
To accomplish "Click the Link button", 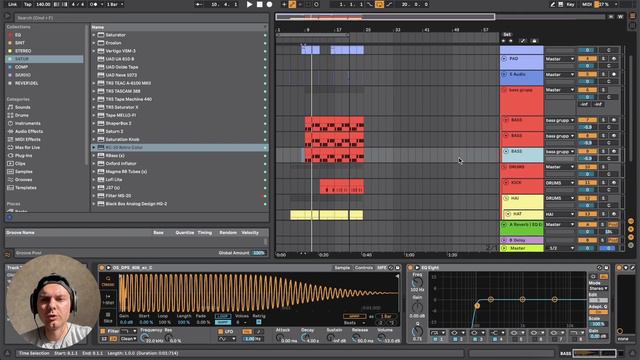I will (x=13, y=4).
